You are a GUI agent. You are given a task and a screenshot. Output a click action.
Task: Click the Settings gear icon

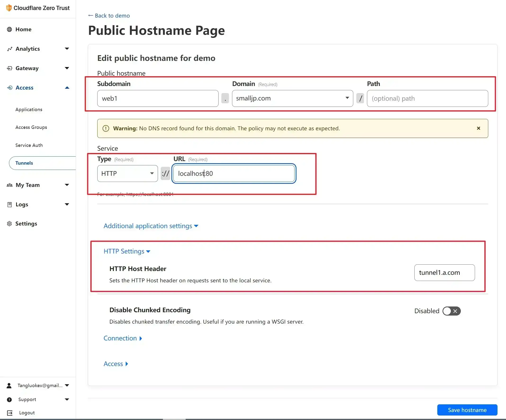pyautogui.click(x=9, y=224)
